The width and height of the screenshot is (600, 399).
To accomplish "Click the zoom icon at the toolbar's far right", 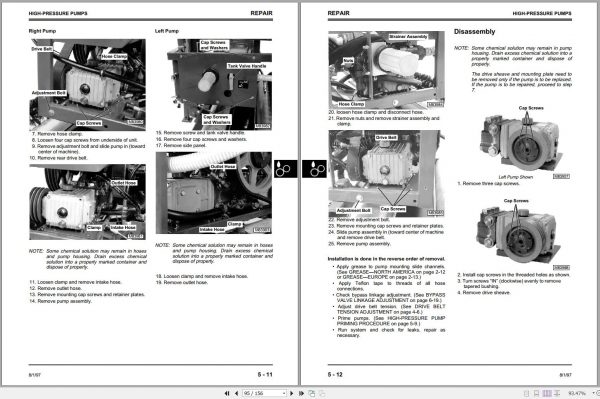I will tap(598, 393).
